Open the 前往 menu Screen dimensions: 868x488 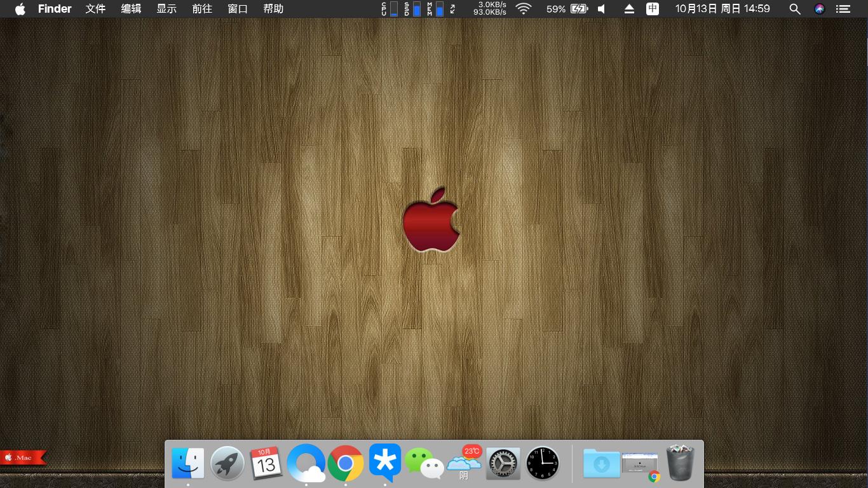point(202,9)
